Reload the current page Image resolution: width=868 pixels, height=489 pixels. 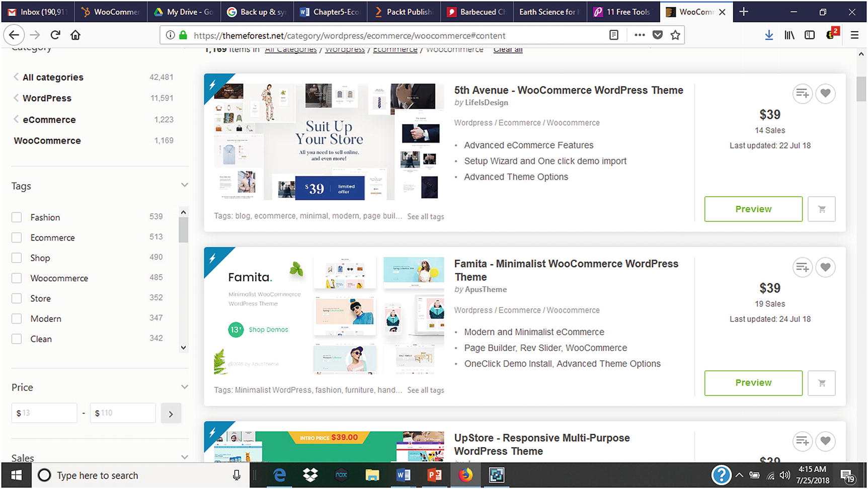tap(55, 35)
